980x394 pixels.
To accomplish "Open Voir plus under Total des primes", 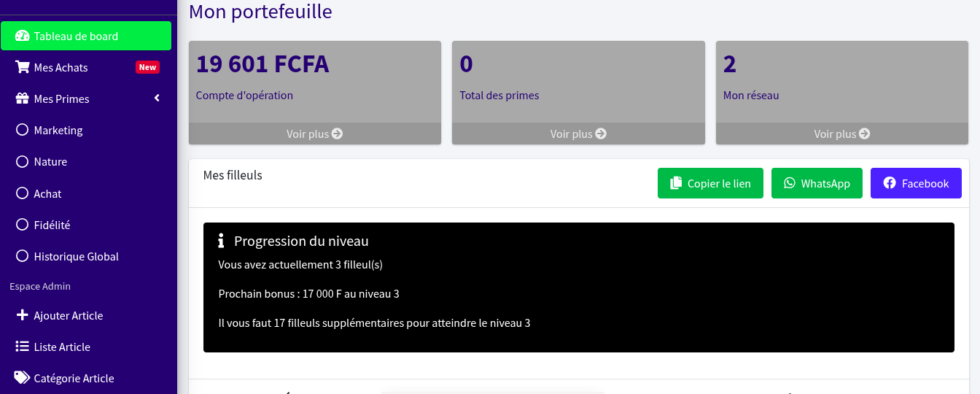I will coord(578,134).
